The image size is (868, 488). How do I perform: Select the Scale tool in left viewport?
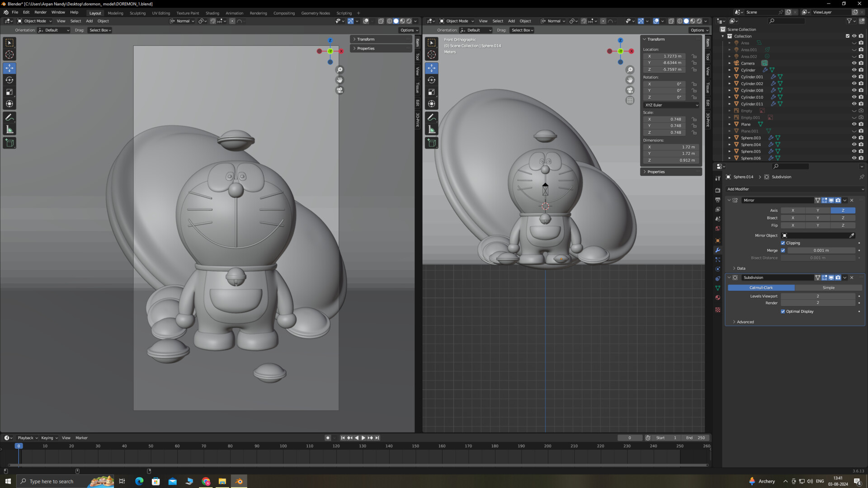click(x=9, y=92)
